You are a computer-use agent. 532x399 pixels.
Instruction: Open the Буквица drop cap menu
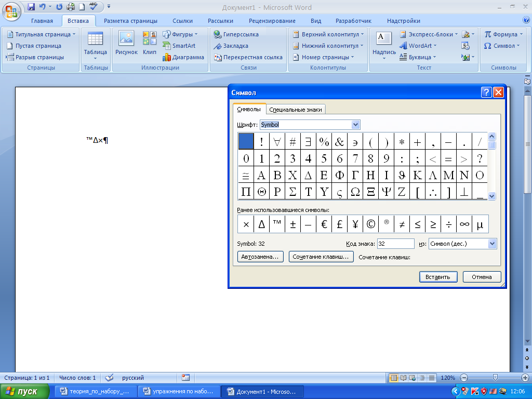point(418,57)
